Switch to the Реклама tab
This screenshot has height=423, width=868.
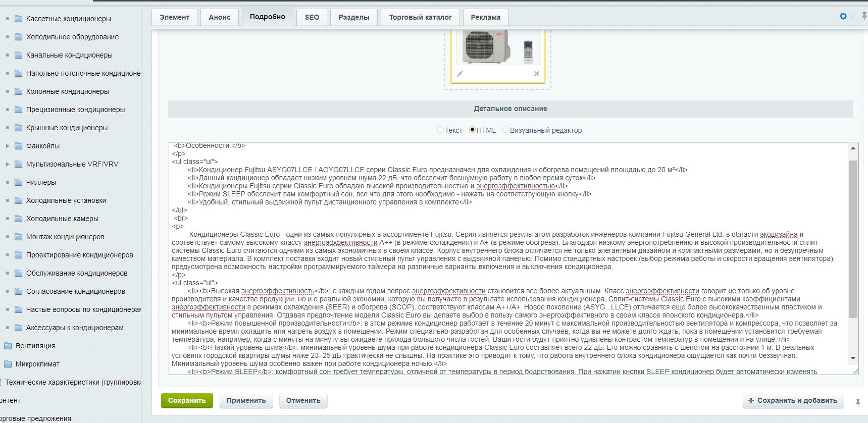tap(486, 17)
